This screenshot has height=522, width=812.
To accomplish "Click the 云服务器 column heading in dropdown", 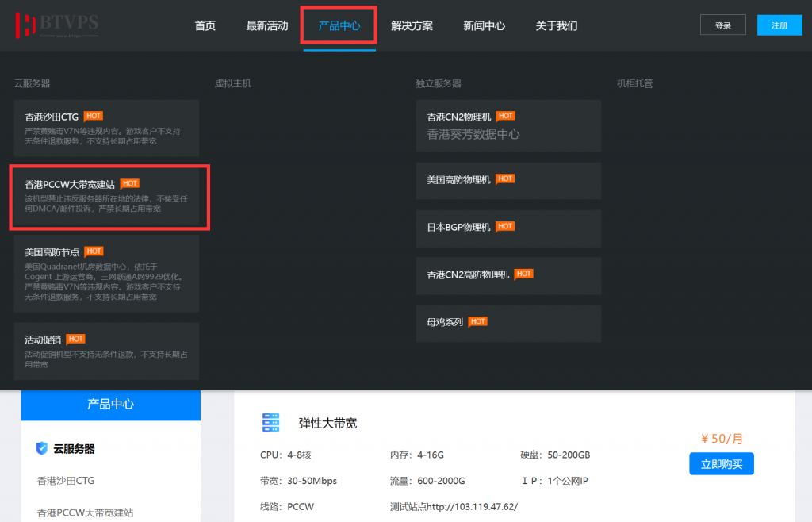I will pos(32,83).
